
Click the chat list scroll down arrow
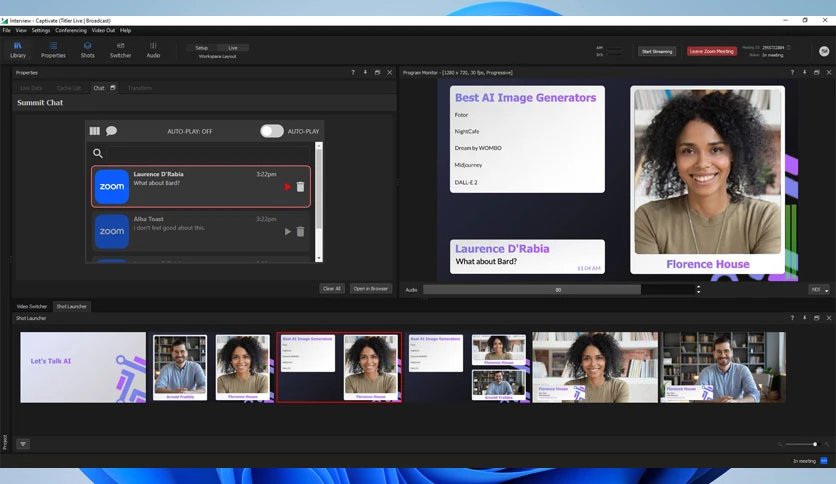pos(319,258)
